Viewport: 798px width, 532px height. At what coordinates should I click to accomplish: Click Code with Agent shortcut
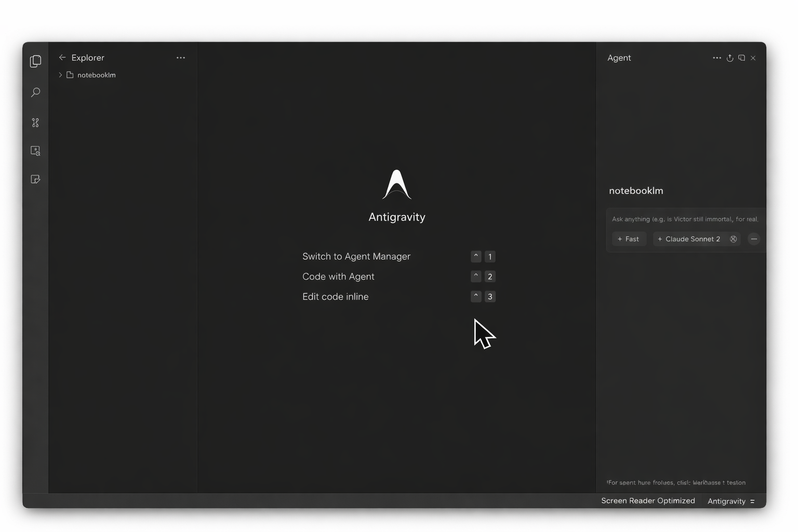tap(338, 276)
